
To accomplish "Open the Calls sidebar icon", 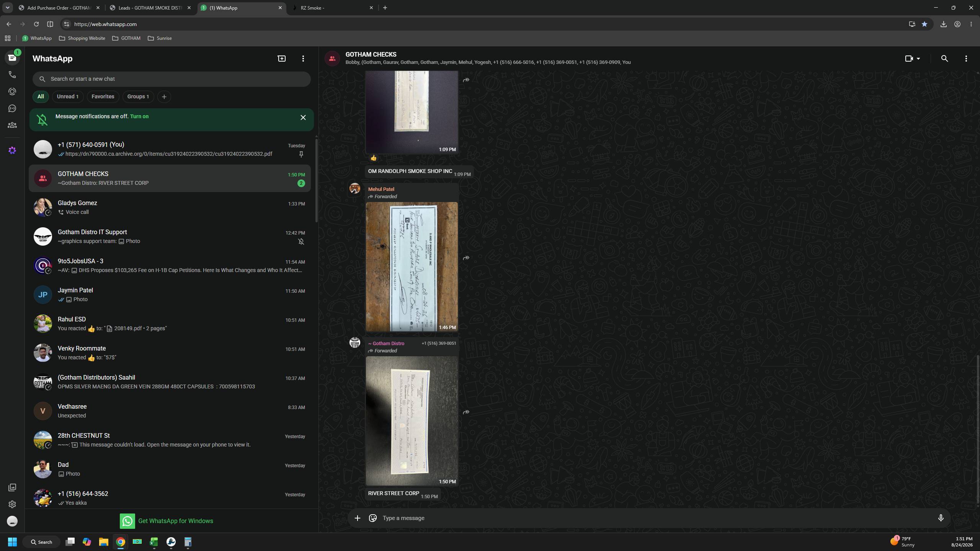I will pos(12,75).
